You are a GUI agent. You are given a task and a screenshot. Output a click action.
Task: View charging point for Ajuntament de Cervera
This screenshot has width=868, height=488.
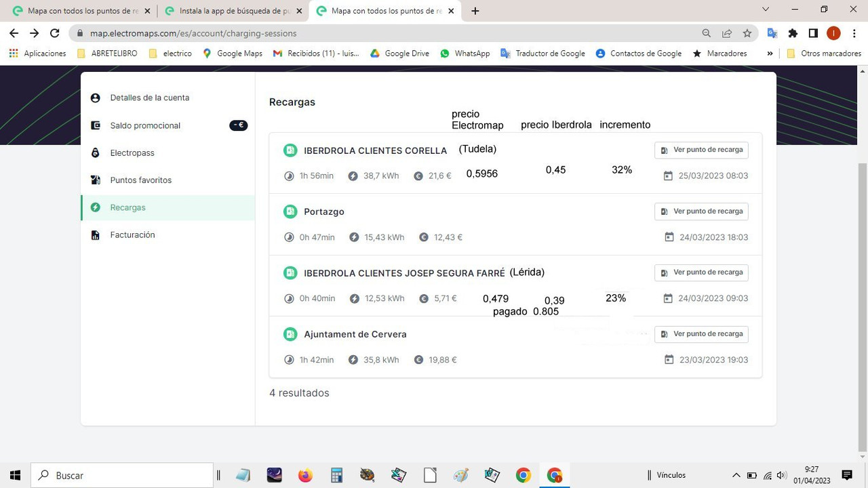tap(701, 334)
